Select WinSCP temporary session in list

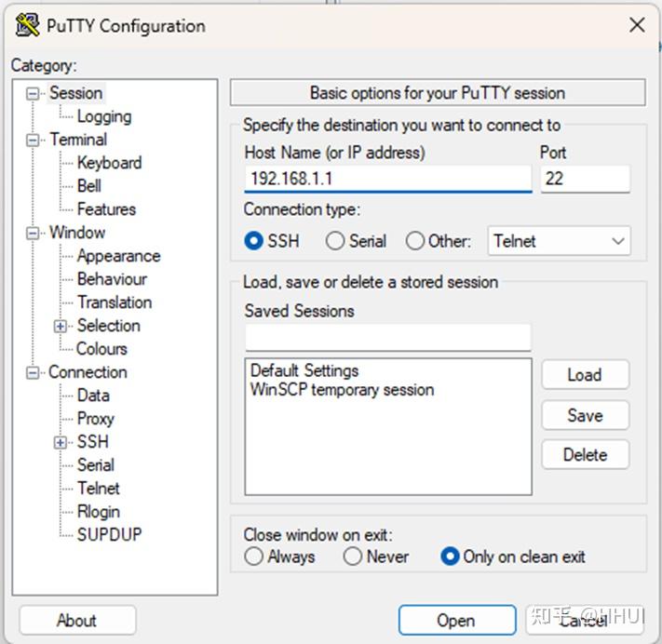(342, 390)
